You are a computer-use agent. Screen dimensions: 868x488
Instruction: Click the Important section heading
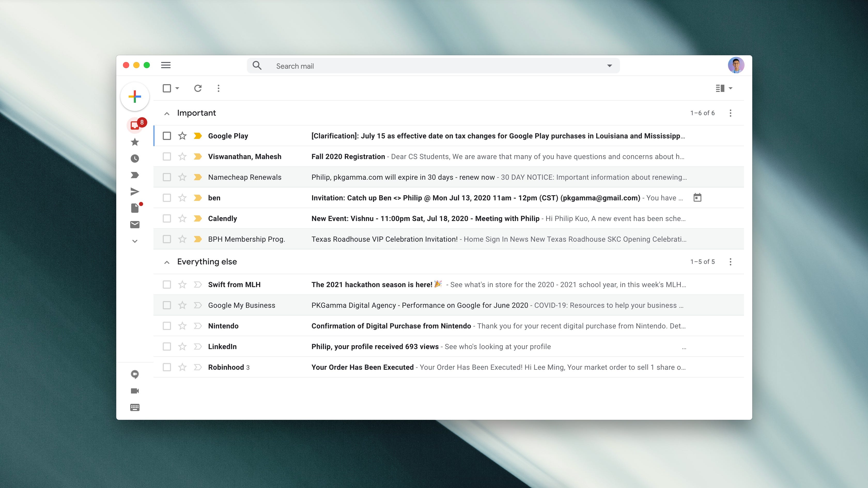[196, 113]
